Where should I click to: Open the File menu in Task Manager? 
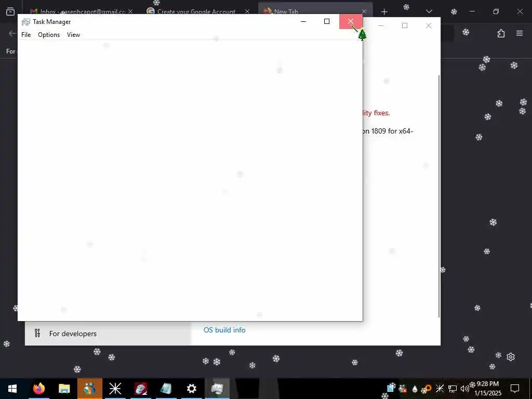coord(26,35)
